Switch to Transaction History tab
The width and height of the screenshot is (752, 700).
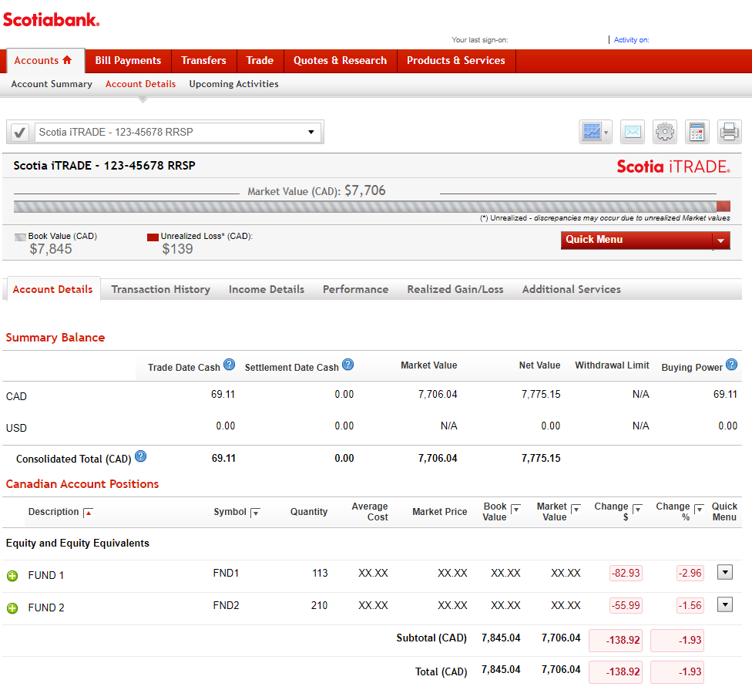click(161, 289)
